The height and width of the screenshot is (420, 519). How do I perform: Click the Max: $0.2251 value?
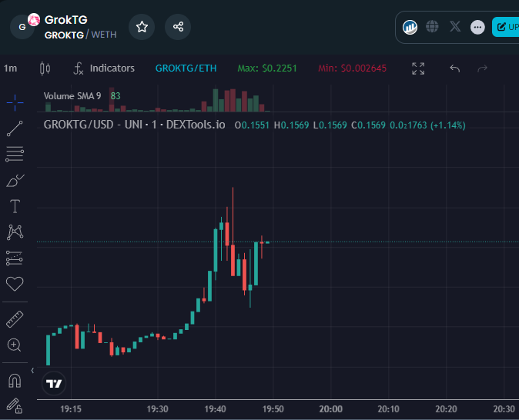point(267,68)
